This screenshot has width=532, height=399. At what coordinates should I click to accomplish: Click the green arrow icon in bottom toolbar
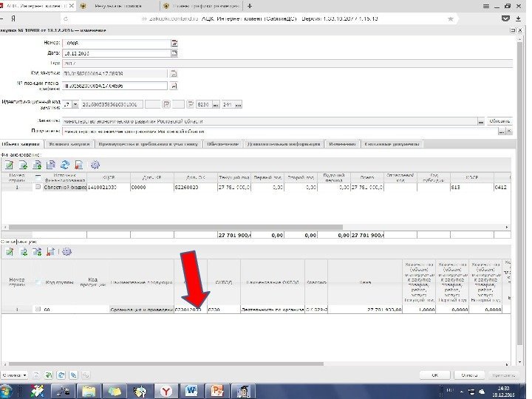tap(49, 375)
